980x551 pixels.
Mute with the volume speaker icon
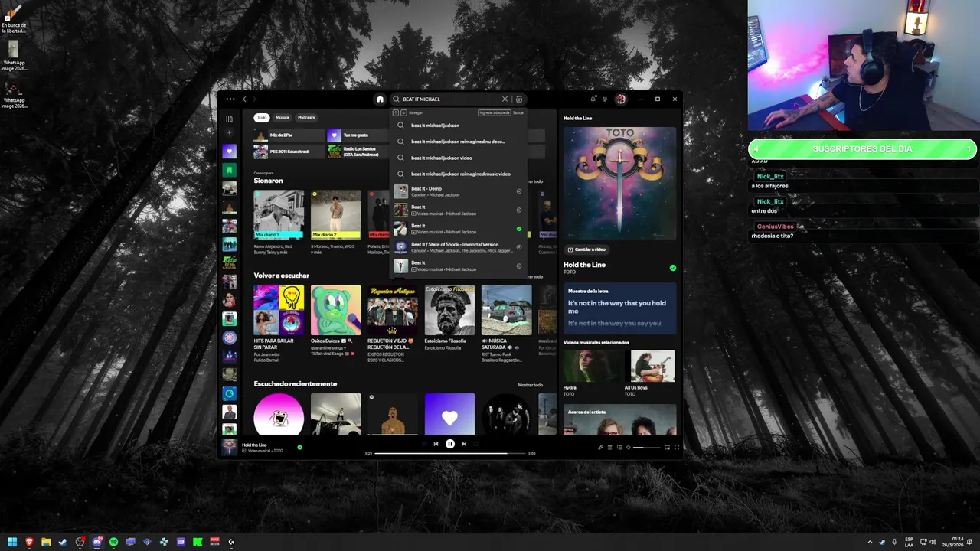click(629, 447)
